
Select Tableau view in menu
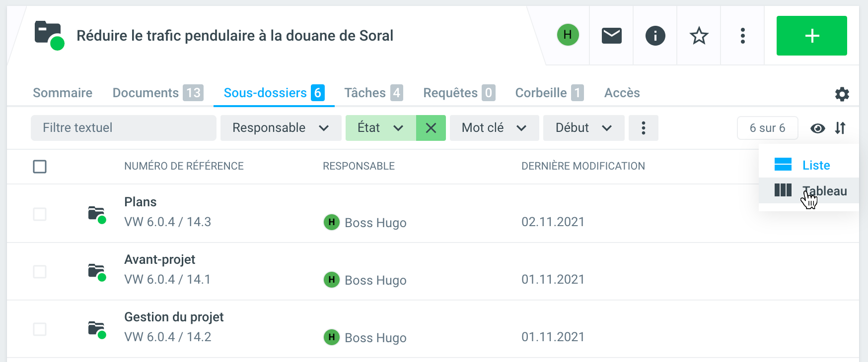[824, 191]
